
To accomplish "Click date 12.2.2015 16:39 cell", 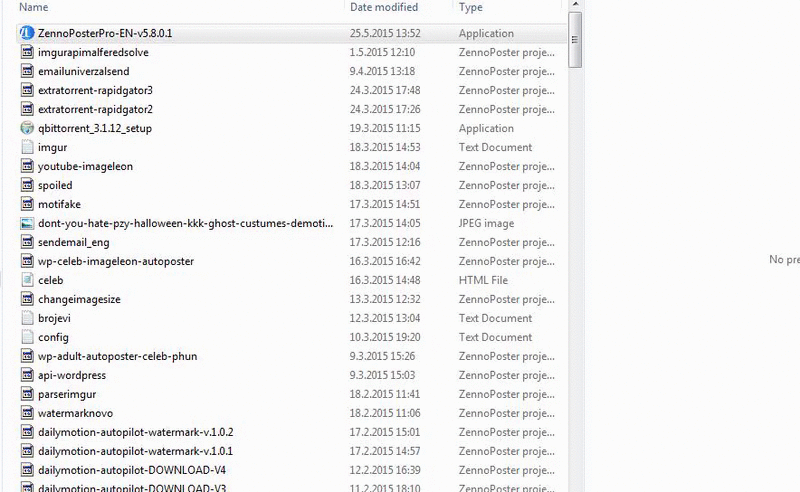I will click(385, 470).
